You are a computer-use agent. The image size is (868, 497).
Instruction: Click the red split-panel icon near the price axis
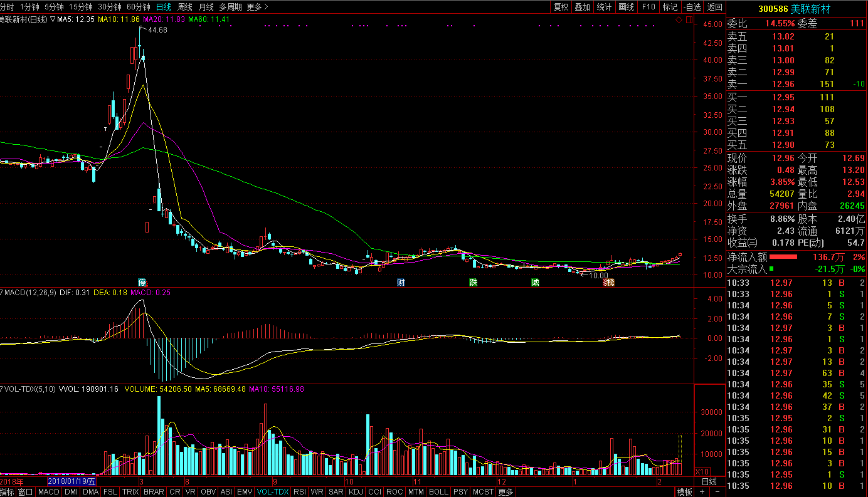coord(689,20)
